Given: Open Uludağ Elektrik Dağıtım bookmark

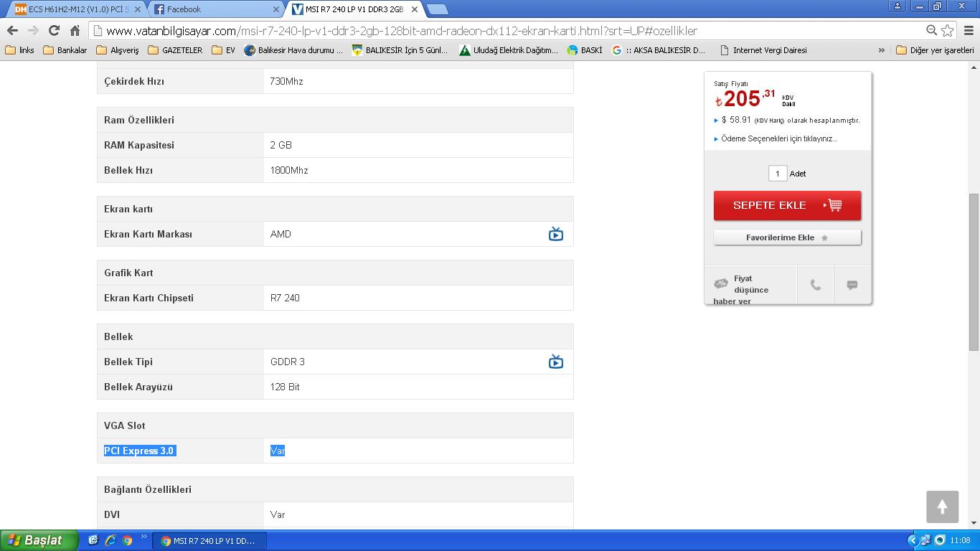Looking at the screenshot, I should 509,50.
